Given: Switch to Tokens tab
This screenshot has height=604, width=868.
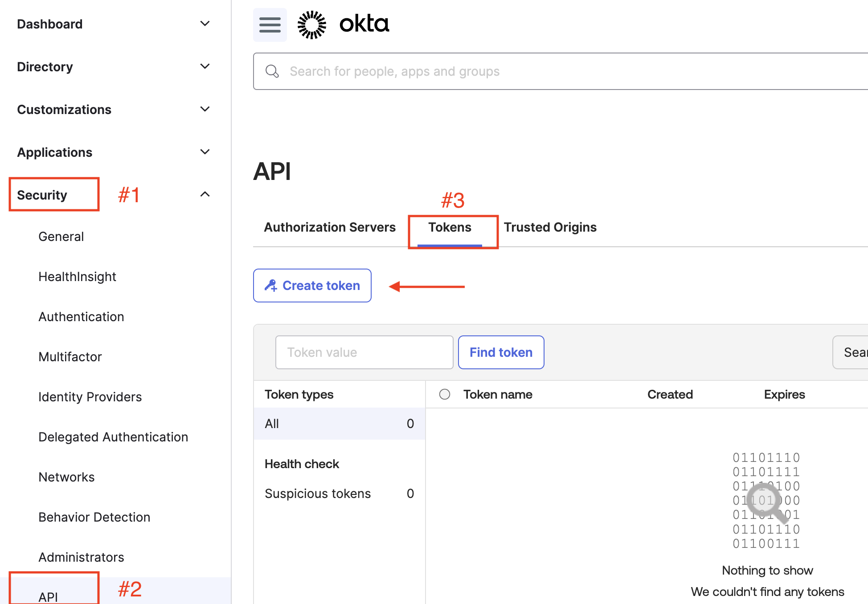Looking at the screenshot, I should click(450, 227).
